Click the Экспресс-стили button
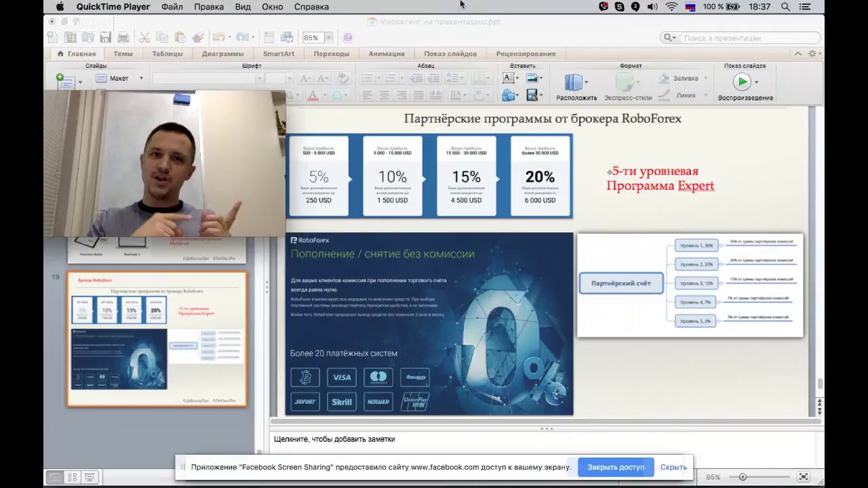 pyautogui.click(x=628, y=87)
